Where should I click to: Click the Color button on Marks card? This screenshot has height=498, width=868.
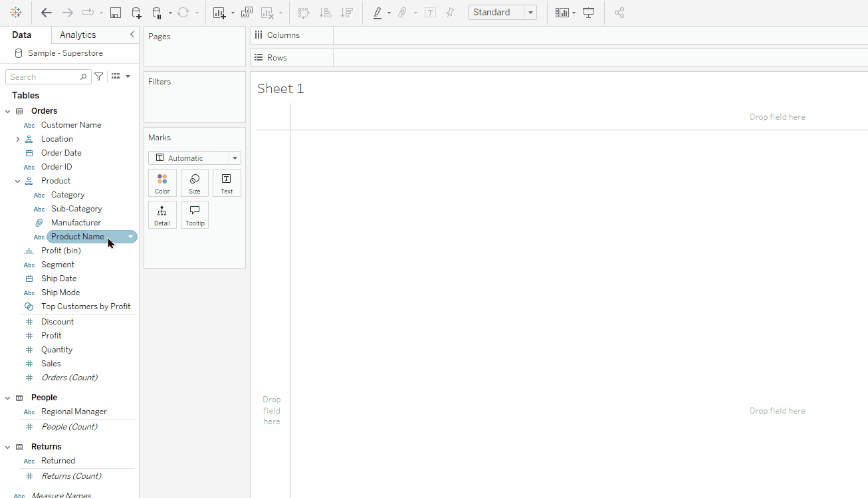click(x=162, y=183)
